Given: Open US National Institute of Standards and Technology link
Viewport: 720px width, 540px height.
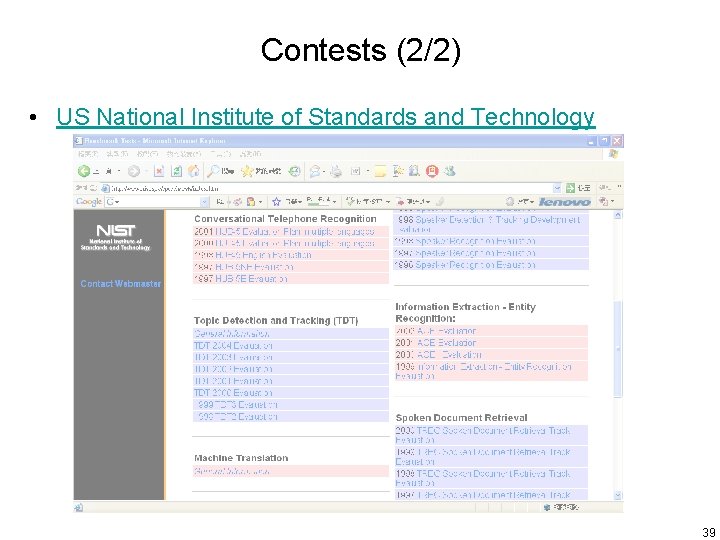Looking at the screenshot, I should 326,117.
